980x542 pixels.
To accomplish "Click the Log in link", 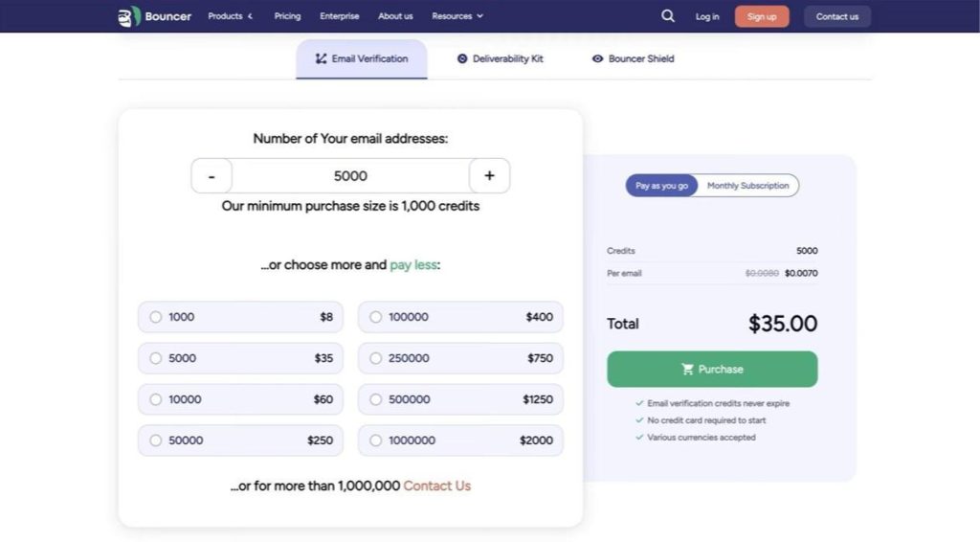I will [707, 17].
